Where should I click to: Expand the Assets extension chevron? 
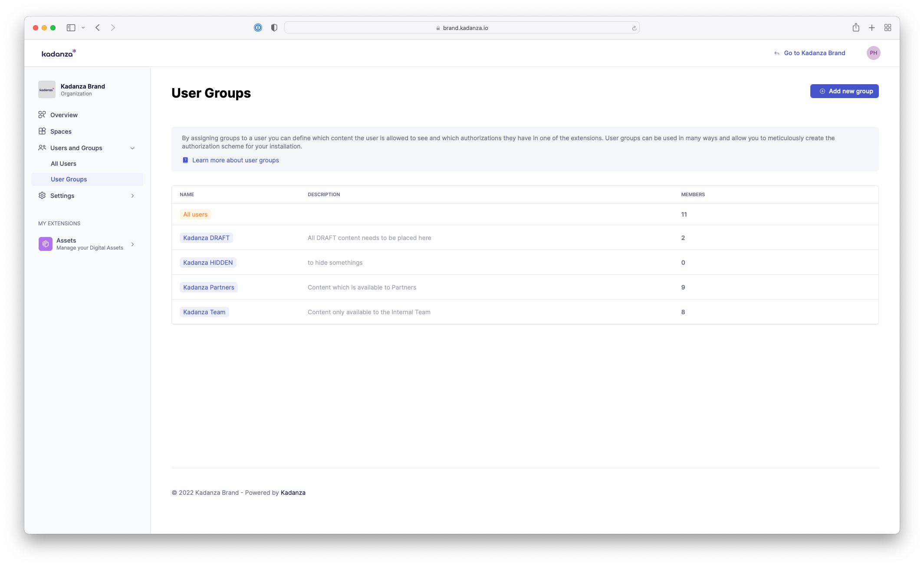[132, 244]
